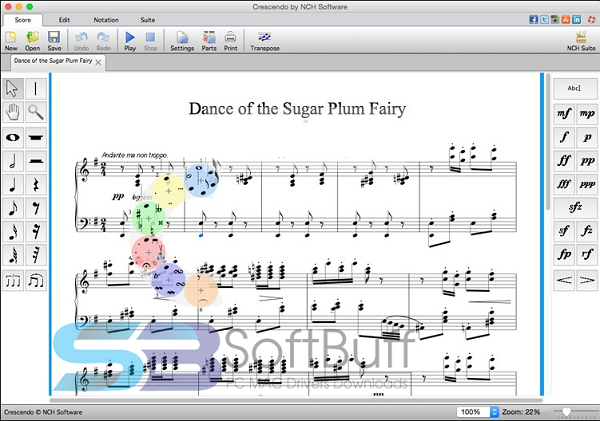Insert rf dynamic marking
Screen dimensions: 600x421
(587, 254)
